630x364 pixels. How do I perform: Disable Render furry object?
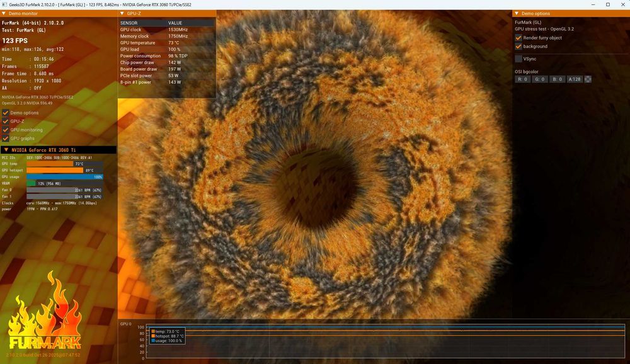(x=518, y=38)
